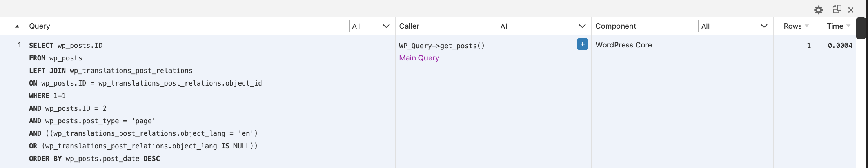Sort by the Time column header
The width and height of the screenshot is (868, 168).
[x=838, y=26]
